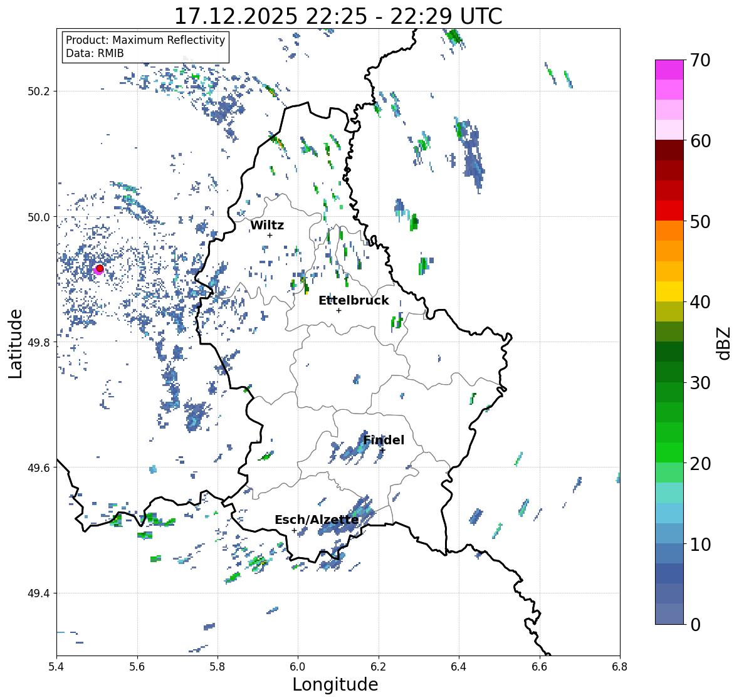Image resolution: width=739 pixels, height=700 pixels.
Task: Click the longitude tick label 6.2
Action: [x=379, y=666]
